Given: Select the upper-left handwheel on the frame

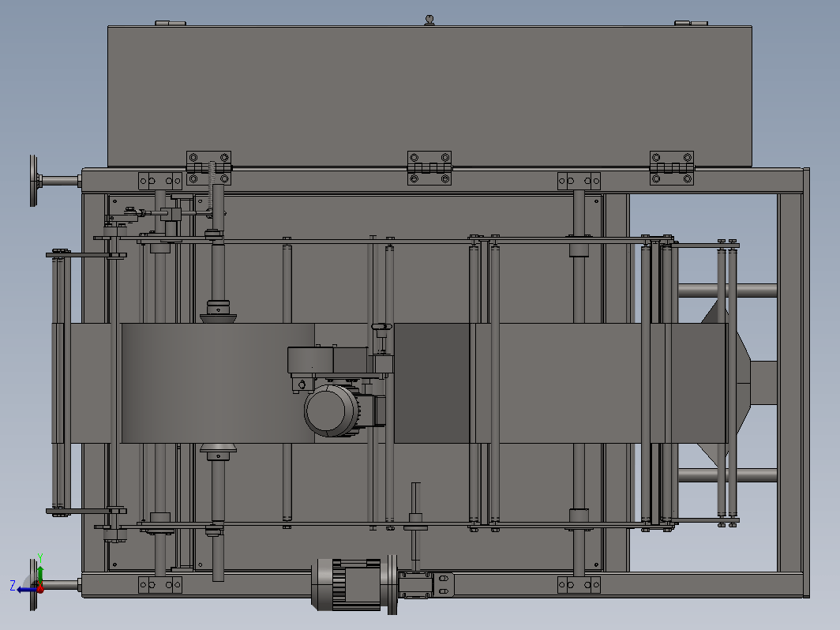Looking at the screenshot, I should point(34,181).
